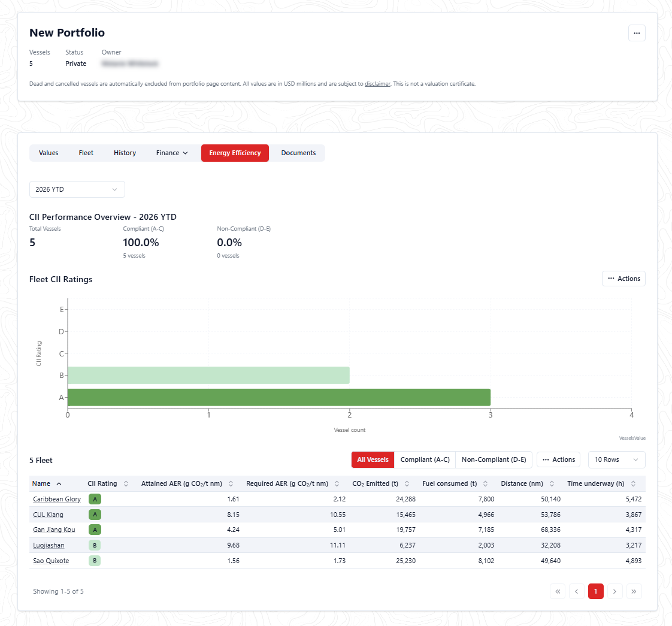
Task: Select the Energy Efficiency tab
Action: pos(235,153)
